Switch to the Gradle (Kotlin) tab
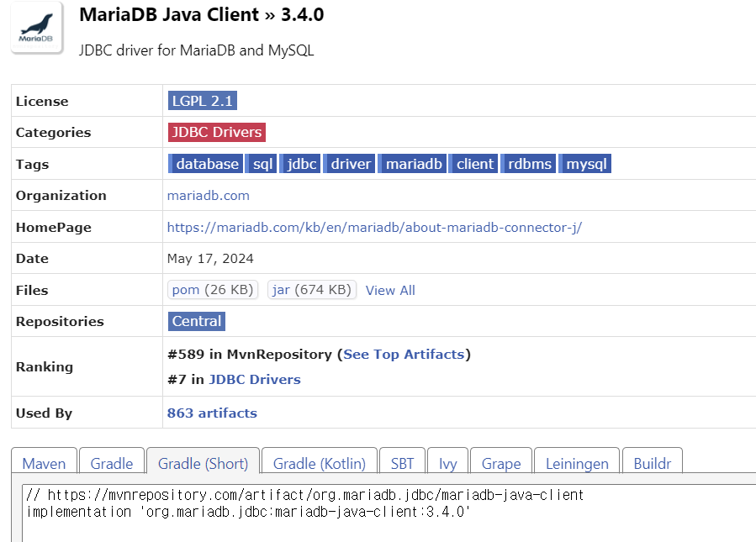This screenshot has height=542, width=756. coord(320,461)
